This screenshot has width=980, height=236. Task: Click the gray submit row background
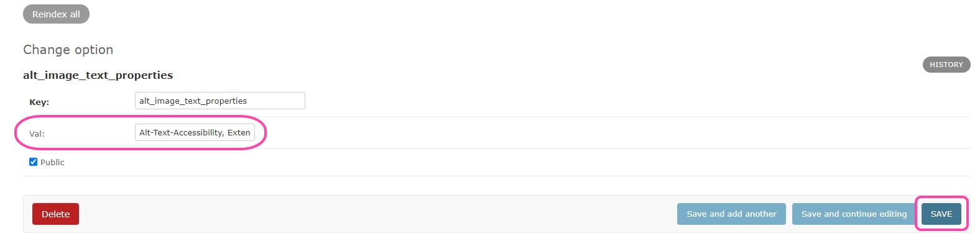click(x=373, y=214)
